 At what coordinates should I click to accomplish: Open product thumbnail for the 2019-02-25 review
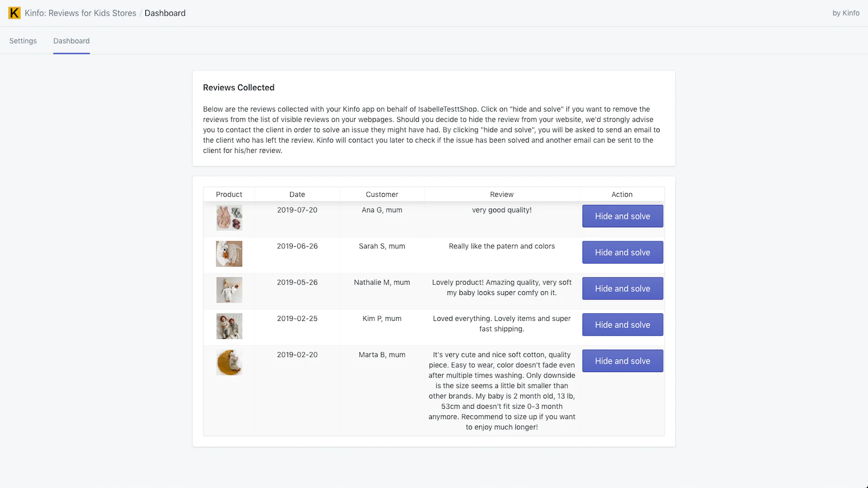[229, 326]
